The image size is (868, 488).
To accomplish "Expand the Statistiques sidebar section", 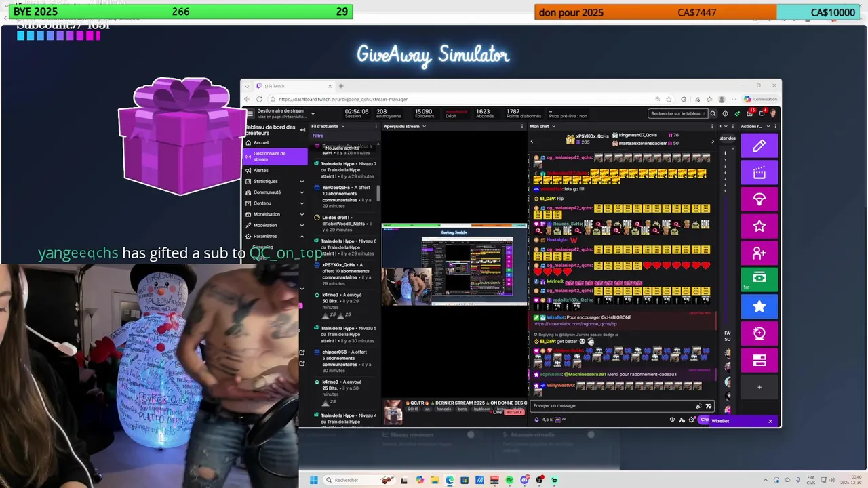I will pos(302,181).
